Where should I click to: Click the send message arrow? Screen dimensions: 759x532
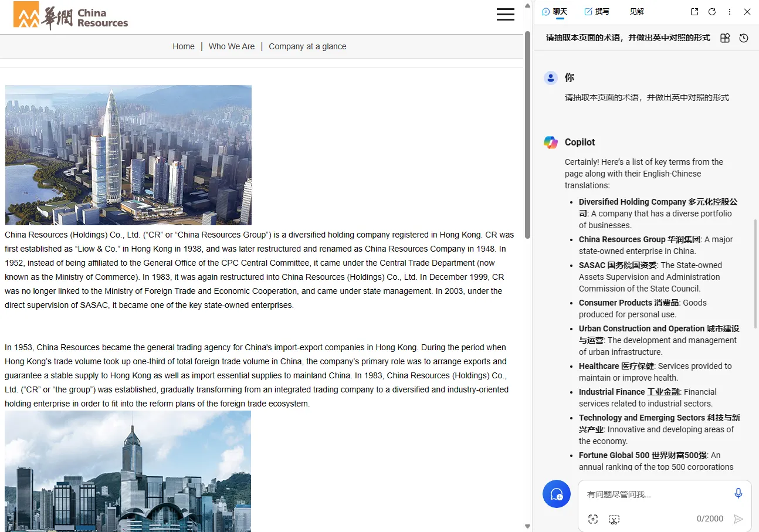(x=738, y=519)
